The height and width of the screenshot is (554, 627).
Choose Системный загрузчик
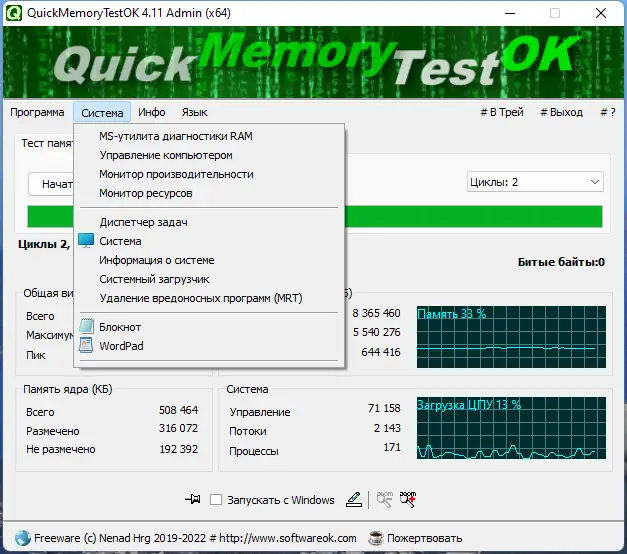209,279
